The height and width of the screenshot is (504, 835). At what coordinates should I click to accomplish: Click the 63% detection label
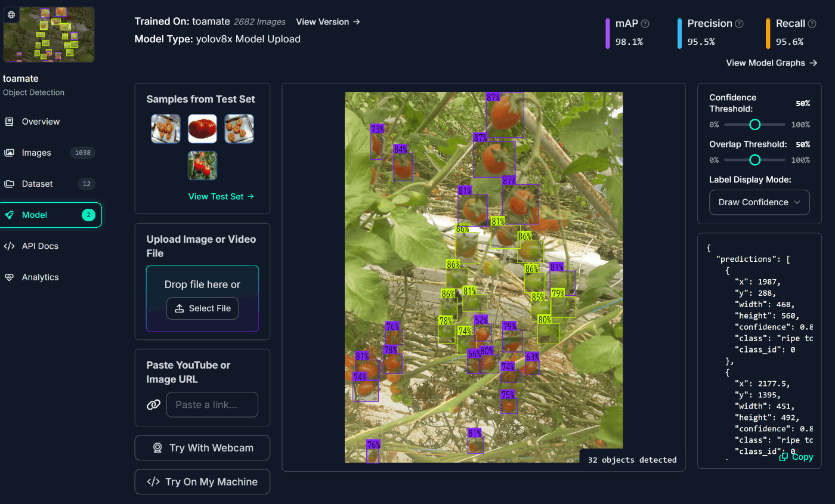click(x=532, y=357)
